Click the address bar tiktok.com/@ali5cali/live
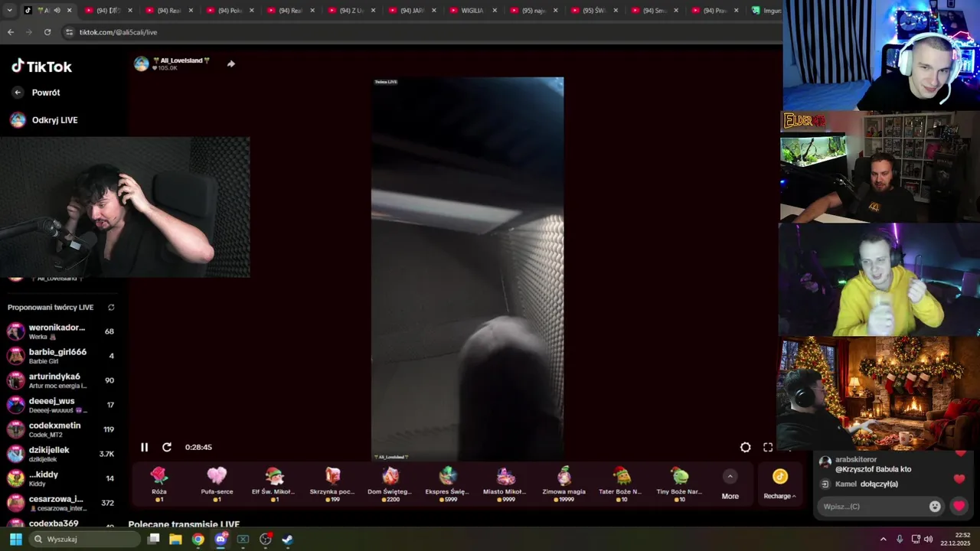 [x=118, y=32]
